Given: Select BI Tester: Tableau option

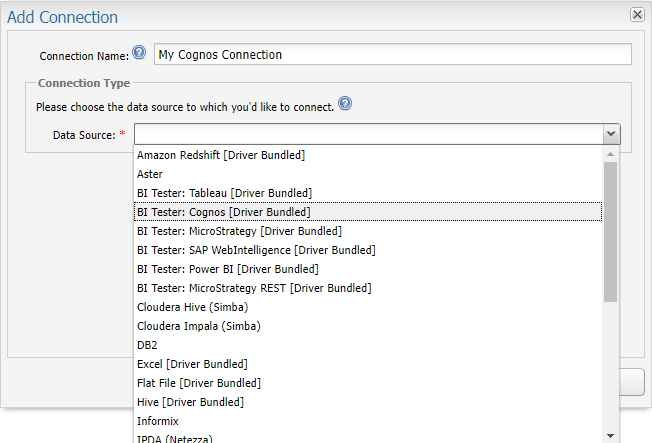Looking at the screenshot, I should tap(368, 193).
